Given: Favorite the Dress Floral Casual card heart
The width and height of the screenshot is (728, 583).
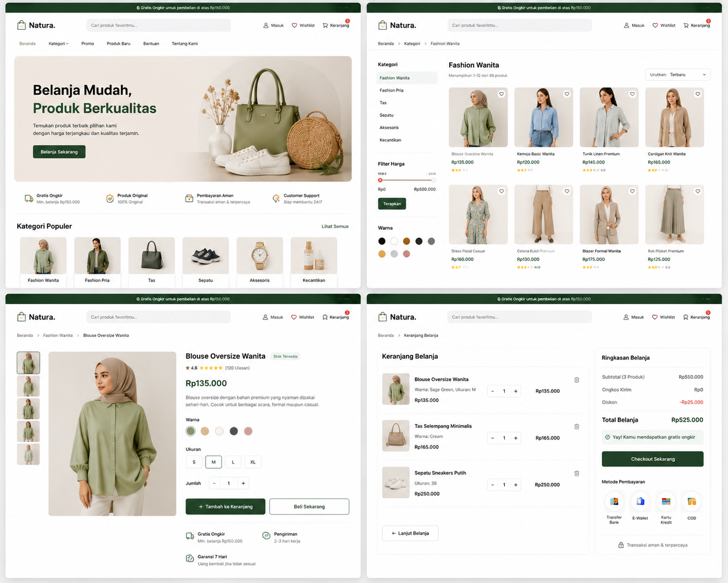Looking at the screenshot, I should point(502,191).
